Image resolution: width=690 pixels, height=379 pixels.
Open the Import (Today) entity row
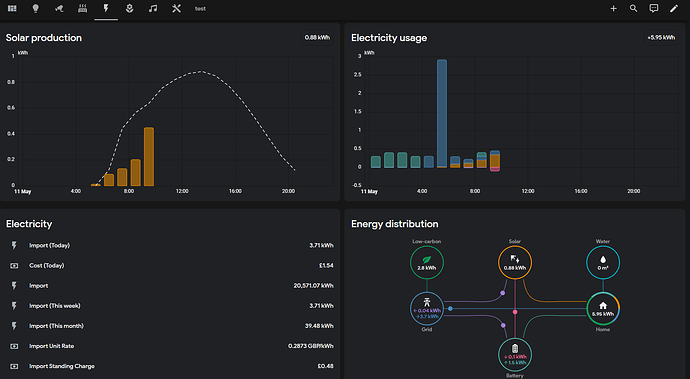[170, 245]
